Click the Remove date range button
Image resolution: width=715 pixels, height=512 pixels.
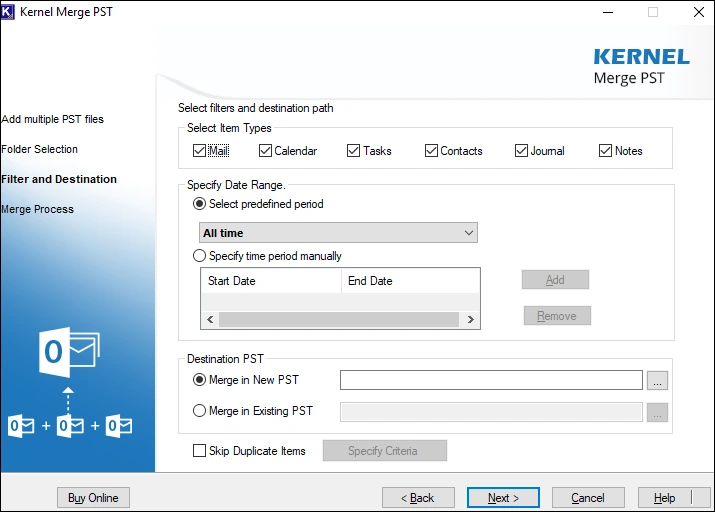[557, 315]
